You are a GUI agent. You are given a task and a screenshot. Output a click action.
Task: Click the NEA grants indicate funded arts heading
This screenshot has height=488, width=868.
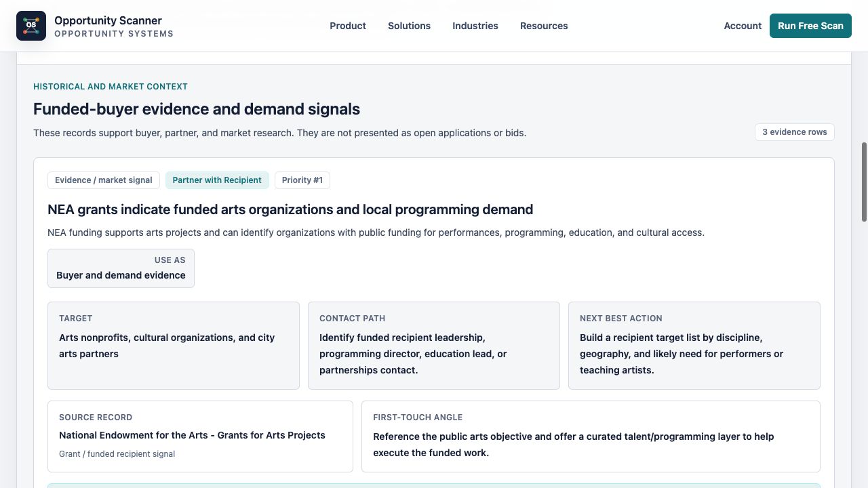click(x=290, y=209)
